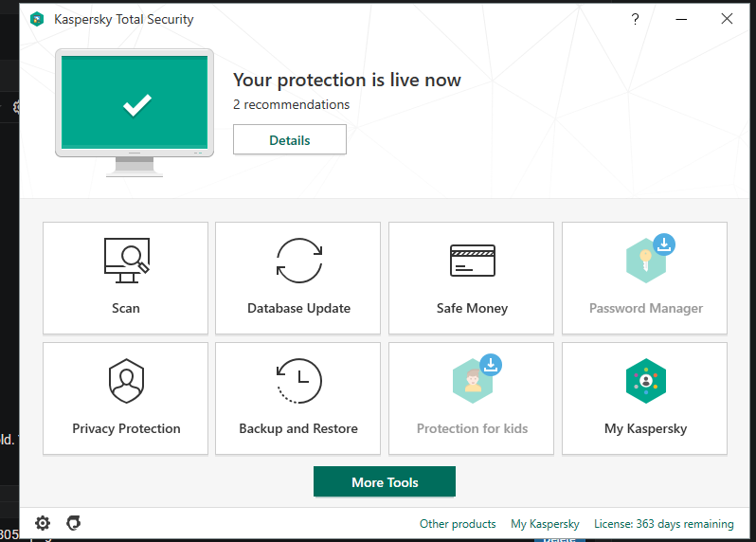Open the Privacy Protection shield icon
This screenshot has height=542, width=756.
coord(126,380)
